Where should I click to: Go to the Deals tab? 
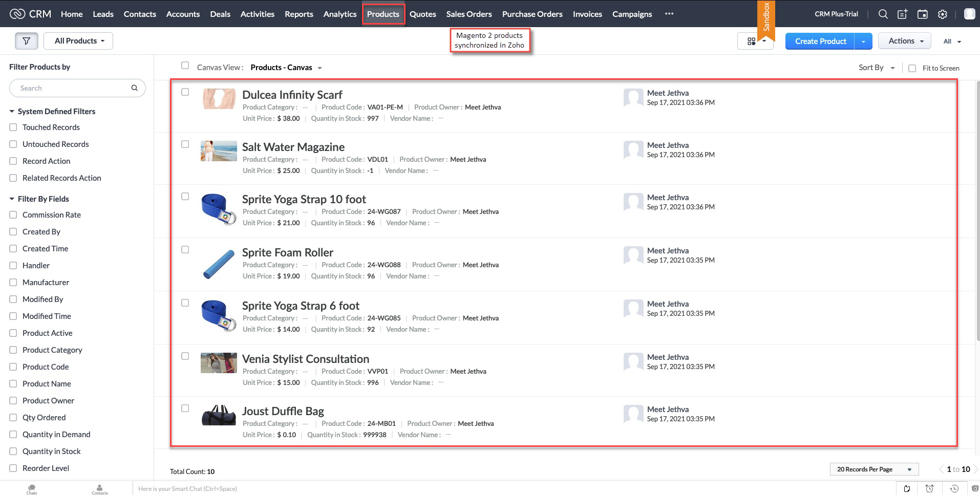point(220,14)
